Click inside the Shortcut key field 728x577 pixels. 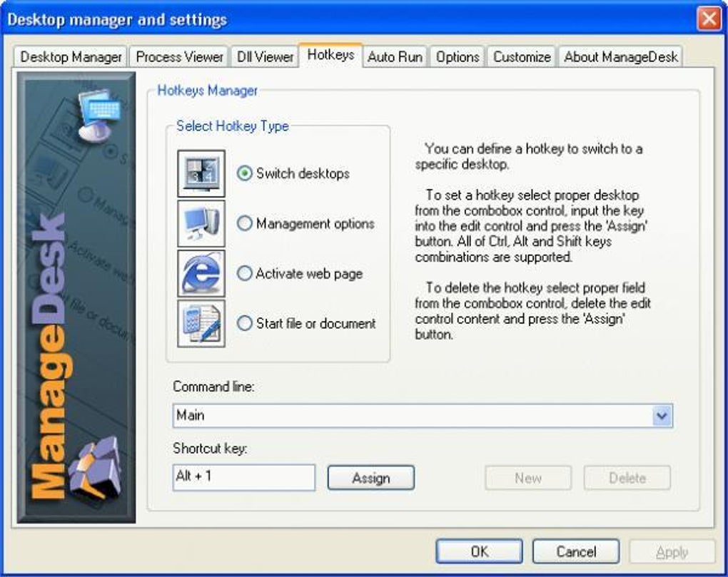pos(243,478)
